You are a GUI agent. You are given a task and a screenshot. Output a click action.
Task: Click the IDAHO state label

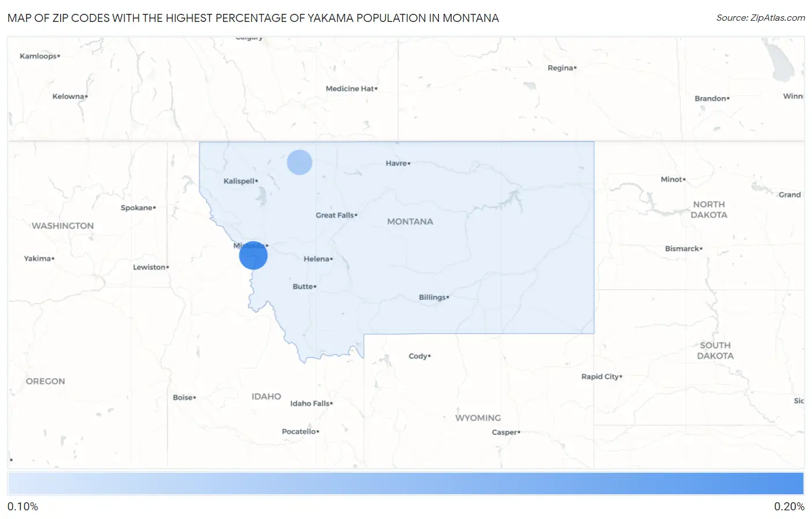coord(266,397)
